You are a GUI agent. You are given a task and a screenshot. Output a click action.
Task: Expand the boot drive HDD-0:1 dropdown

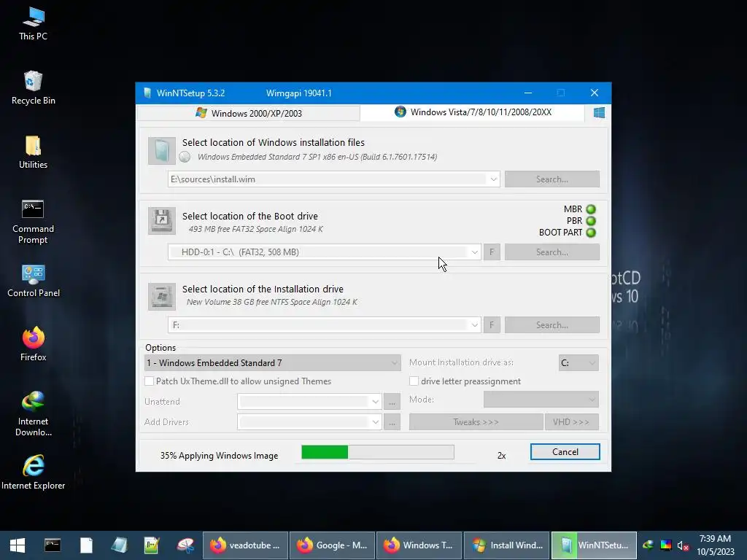[x=474, y=252]
